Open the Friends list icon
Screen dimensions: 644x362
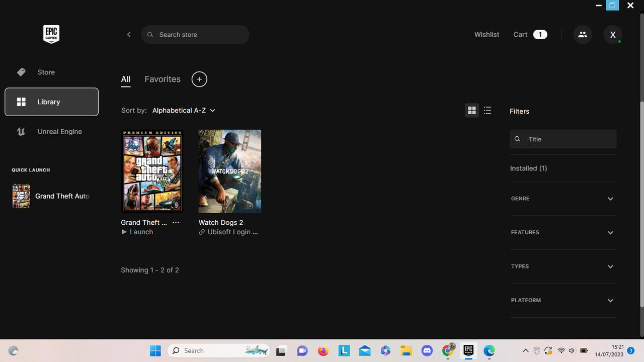point(583,35)
